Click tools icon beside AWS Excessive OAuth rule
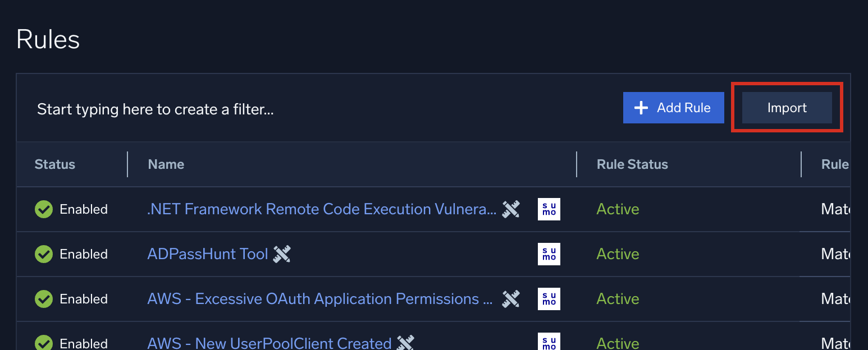868x350 pixels. (510, 299)
